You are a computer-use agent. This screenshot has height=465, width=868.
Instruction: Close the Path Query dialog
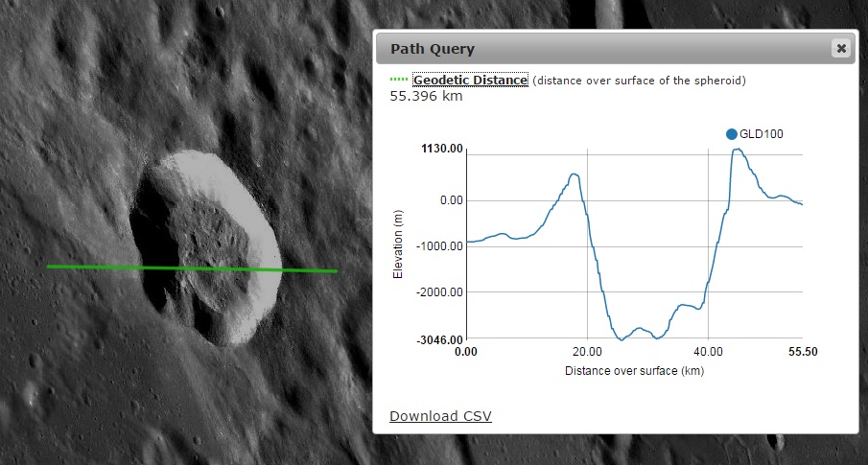(841, 48)
